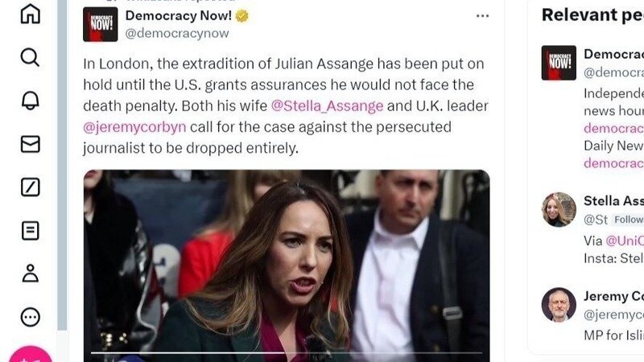Open the More circle icon in sidebar

[x=31, y=317]
